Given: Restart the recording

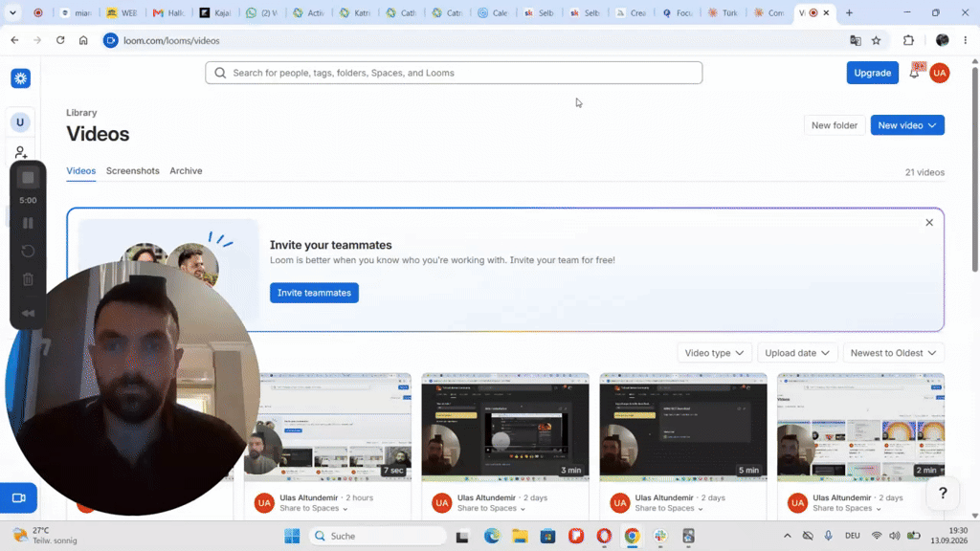Looking at the screenshot, I should (28, 252).
